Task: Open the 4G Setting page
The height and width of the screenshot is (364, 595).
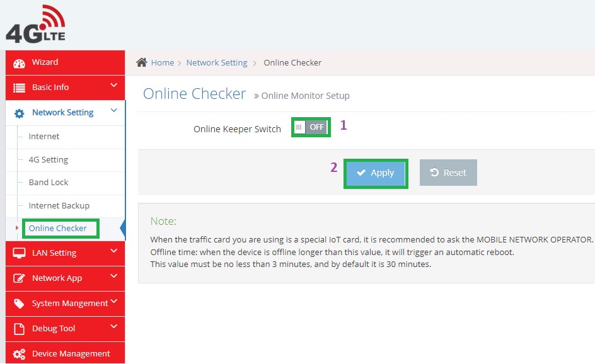Action: pyautogui.click(x=48, y=160)
